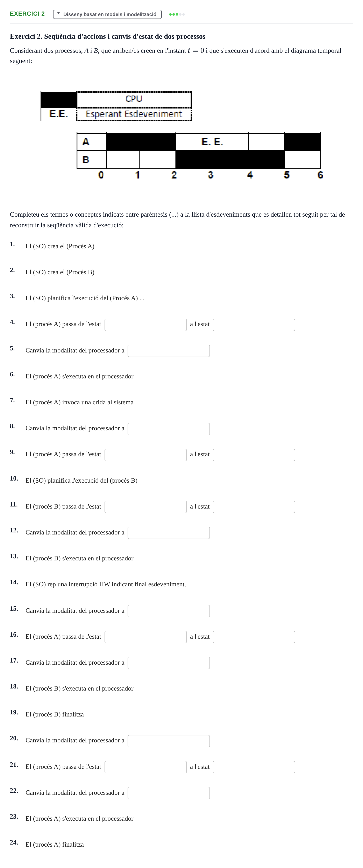Viewport: 363px width, 868px height.
Task: Select the processor mode field in step 17
Action: (x=169, y=663)
